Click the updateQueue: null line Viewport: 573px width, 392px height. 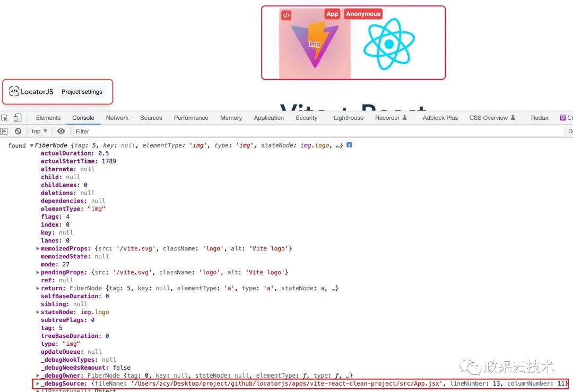coord(71,352)
